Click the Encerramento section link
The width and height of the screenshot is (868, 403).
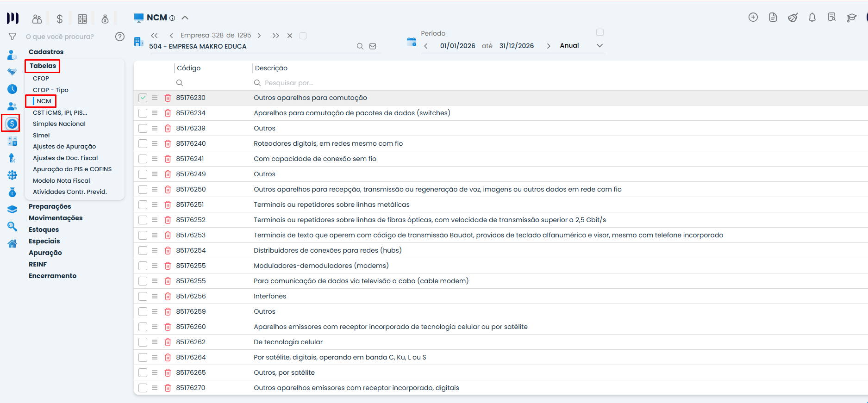pos(52,276)
